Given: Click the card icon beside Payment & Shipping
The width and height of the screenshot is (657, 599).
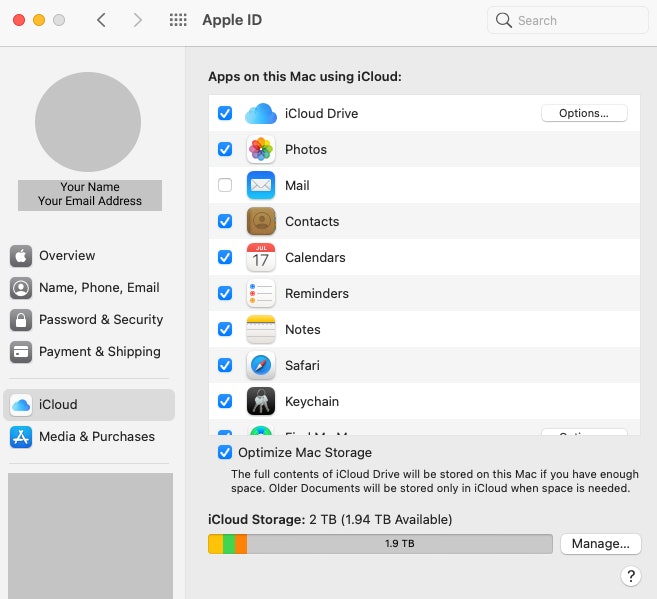Looking at the screenshot, I should click(21, 352).
